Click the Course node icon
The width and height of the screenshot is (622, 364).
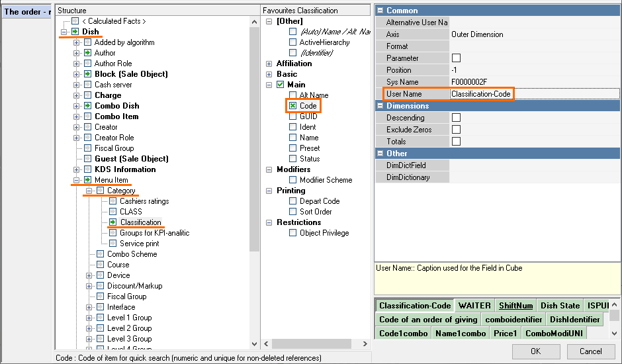point(101,264)
